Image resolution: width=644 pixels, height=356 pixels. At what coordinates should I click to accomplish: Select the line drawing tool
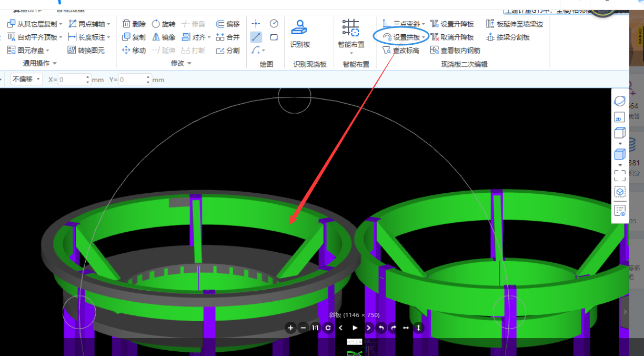click(x=256, y=37)
